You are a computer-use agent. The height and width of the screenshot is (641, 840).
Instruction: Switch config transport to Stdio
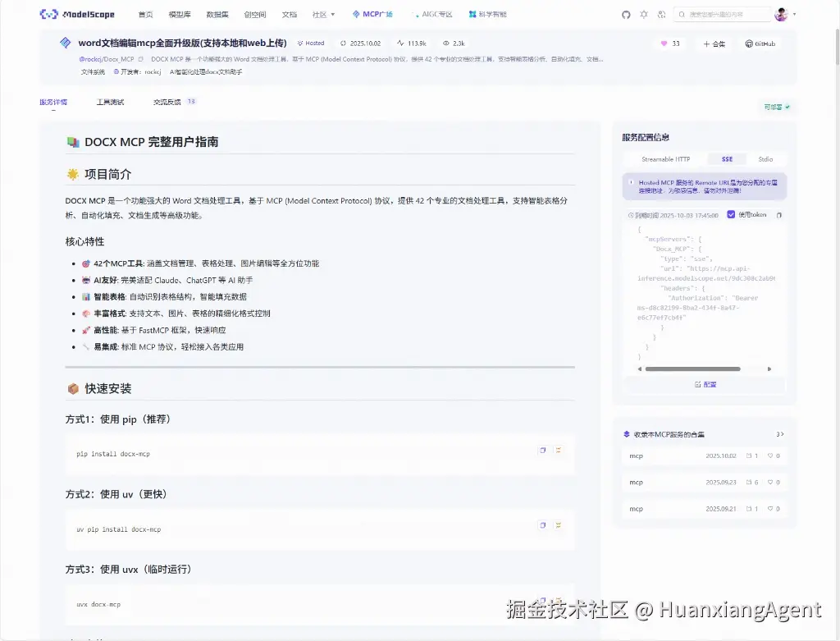tap(765, 159)
